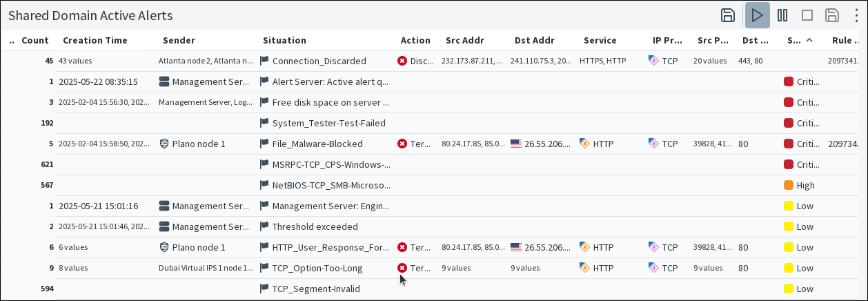868x301 pixels.
Task: Open the three-dot more options menu
Action: [856, 15]
